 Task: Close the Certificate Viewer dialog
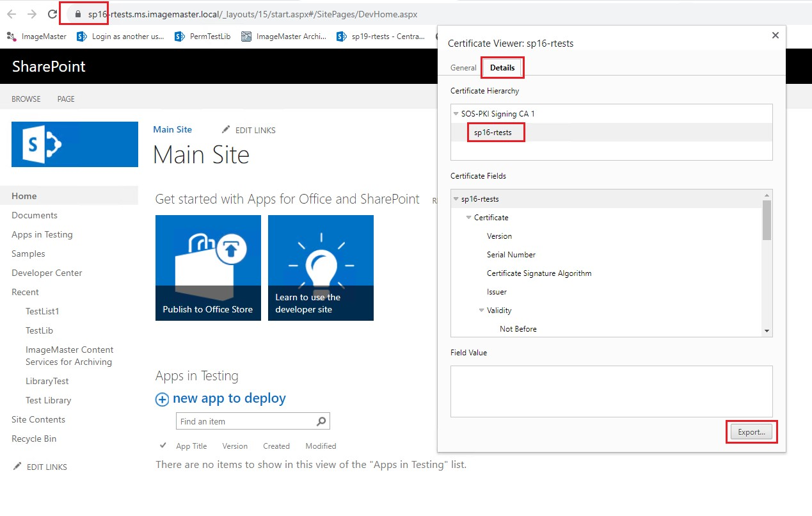tap(776, 36)
